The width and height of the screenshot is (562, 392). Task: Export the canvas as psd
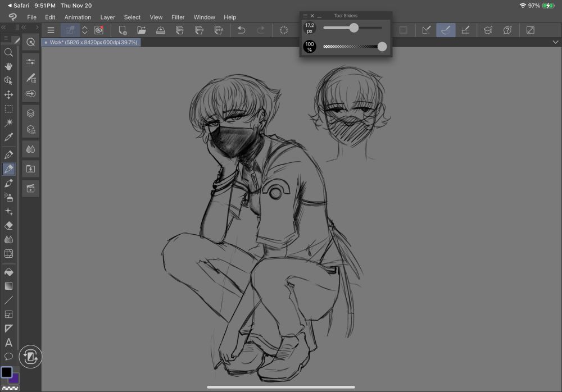click(x=219, y=30)
